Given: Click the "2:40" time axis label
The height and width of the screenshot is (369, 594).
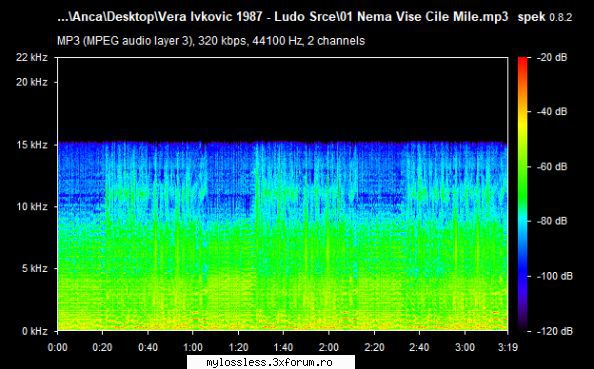Looking at the screenshot, I should click(419, 347).
